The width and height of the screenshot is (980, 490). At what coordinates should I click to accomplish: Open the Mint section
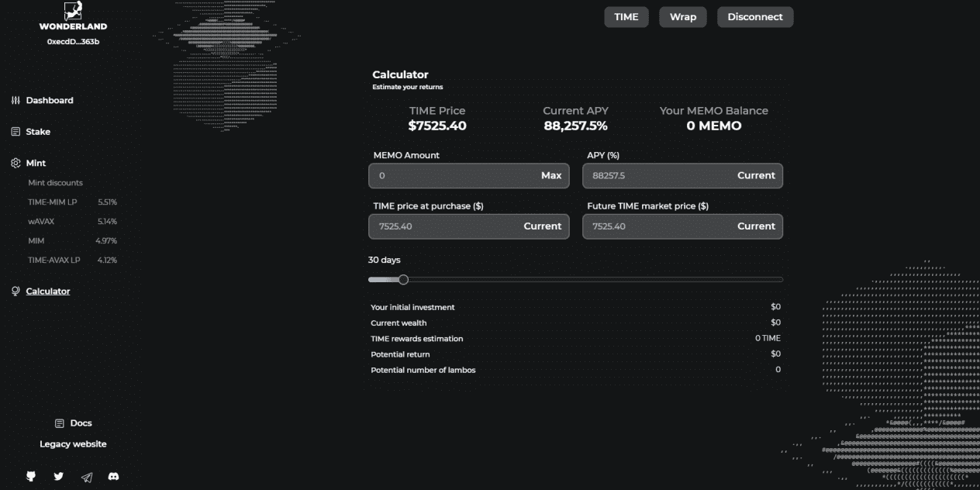(x=36, y=164)
